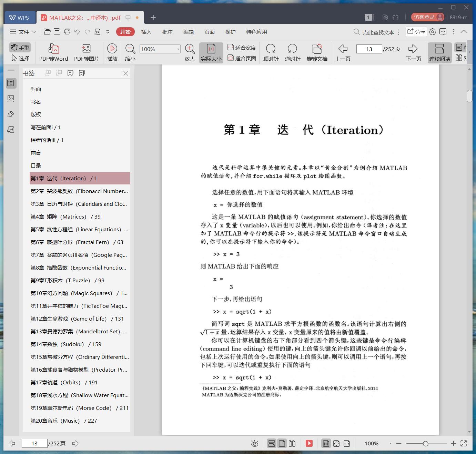Click the zoom minus button beside slider
This screenshot has width=476, height=454.
point(399,444)
